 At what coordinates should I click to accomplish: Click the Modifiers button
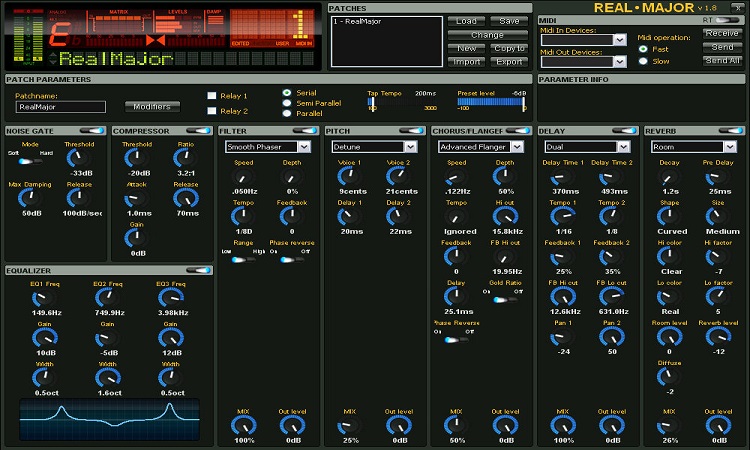coord(153,106)
